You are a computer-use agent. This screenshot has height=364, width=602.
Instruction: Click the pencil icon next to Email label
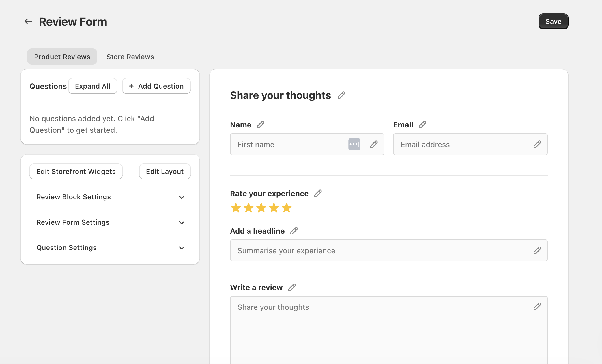point(422,125)
